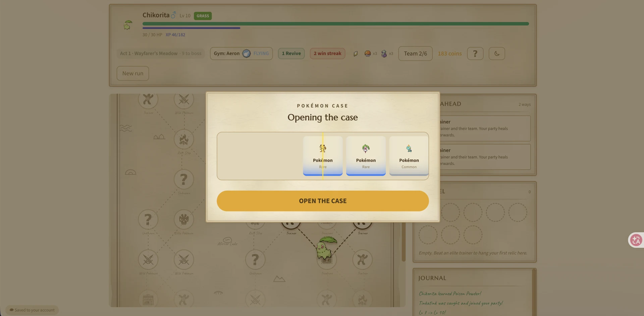The width and height of the screenshot is (644, 316).
Task: Open the Team 2/6 panel
Action: point(415,53)
